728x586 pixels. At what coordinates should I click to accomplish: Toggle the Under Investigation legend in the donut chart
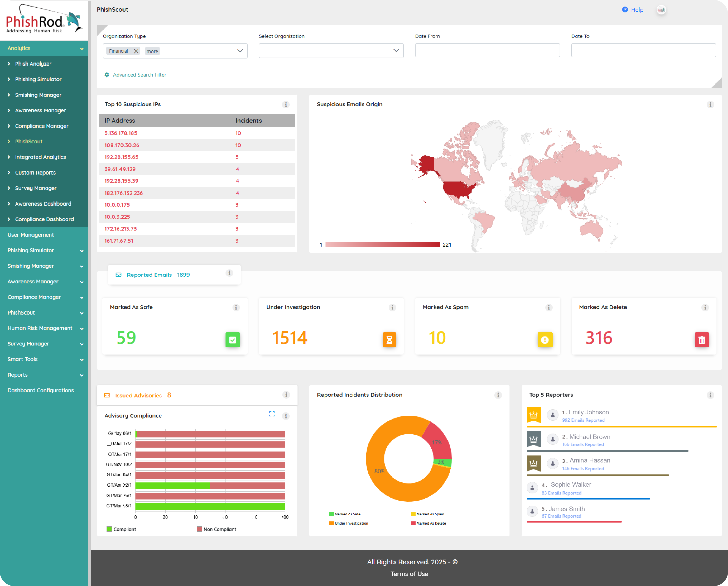(x=349, y=523)
